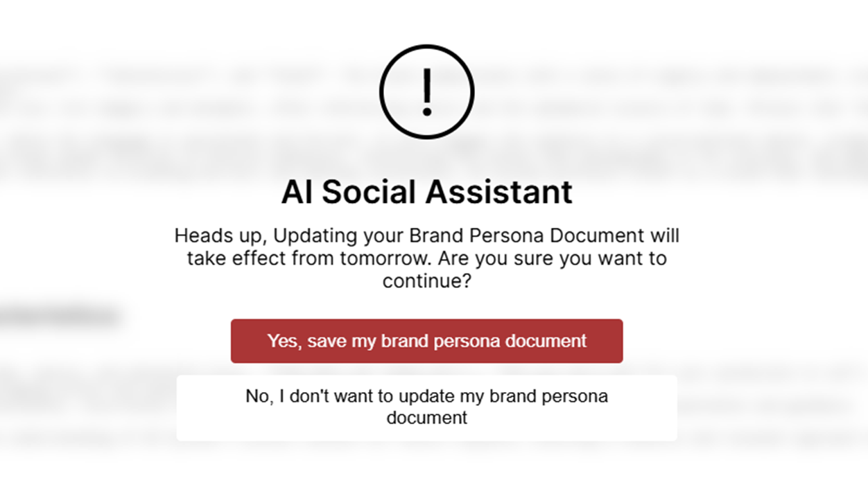Decline with the 'No, I don't want to update' option
Viewport: 868px width, 480px height.
(426, 407)
